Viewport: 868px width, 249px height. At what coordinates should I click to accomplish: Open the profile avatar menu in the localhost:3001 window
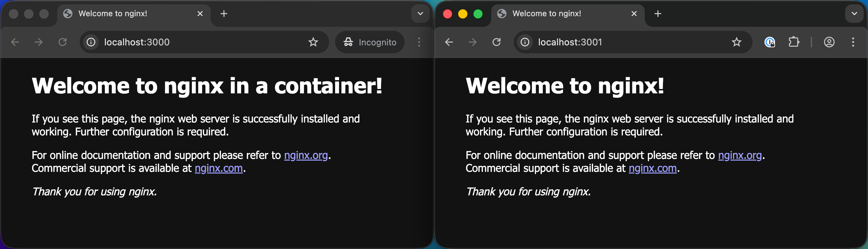[x=829, y=42]
